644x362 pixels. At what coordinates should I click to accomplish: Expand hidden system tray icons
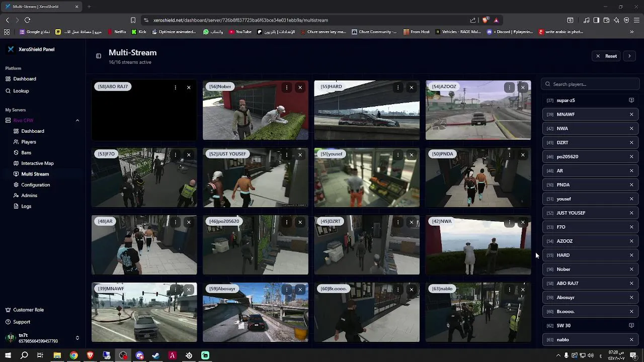tap(558, 355)
